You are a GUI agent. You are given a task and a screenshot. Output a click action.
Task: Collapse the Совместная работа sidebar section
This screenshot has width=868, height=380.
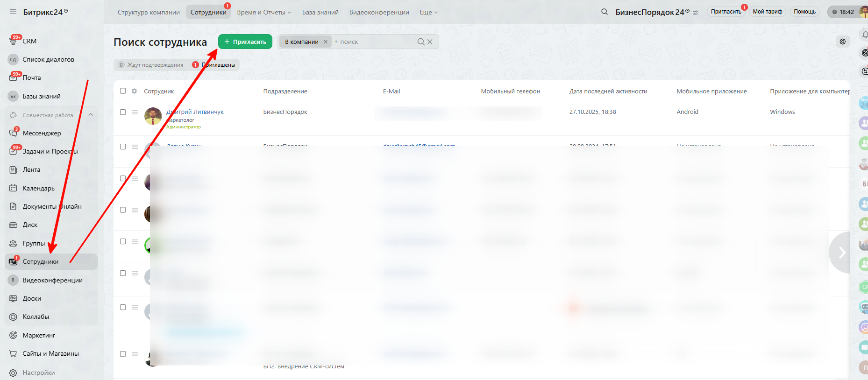tap(91, 115)
